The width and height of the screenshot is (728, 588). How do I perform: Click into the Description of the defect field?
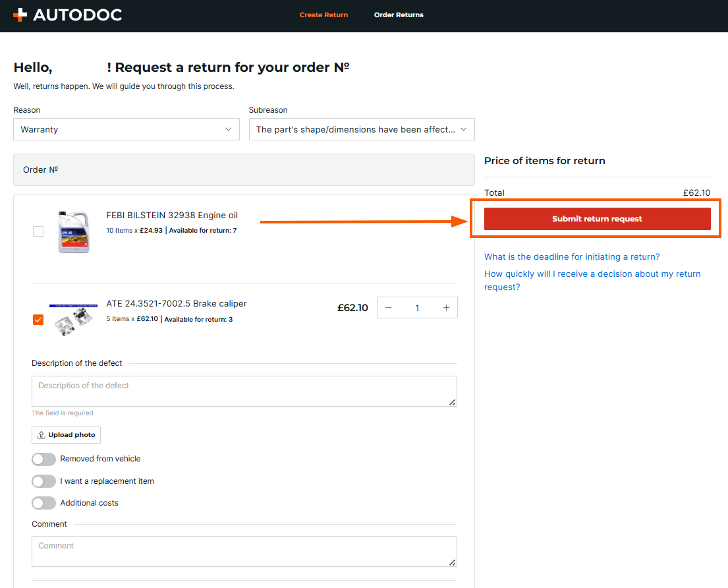pos(244,392)
